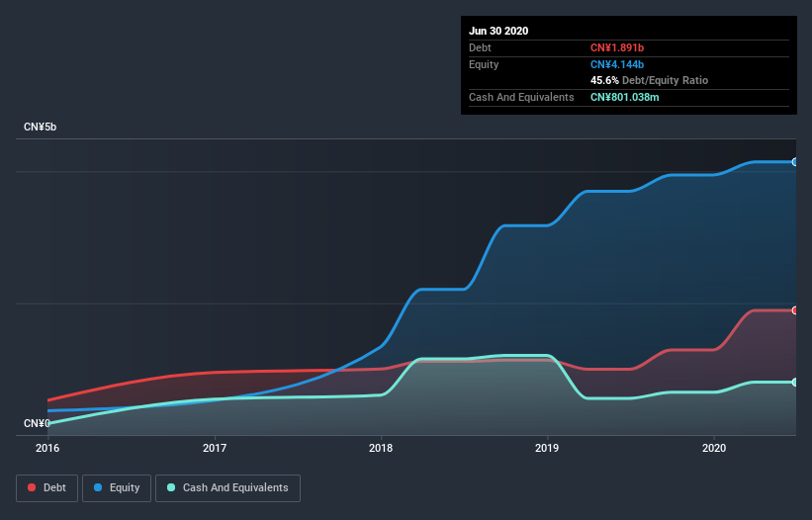812x520 pixels.
Task: Click the 2016 x-axis label
Action: [47, 448]
